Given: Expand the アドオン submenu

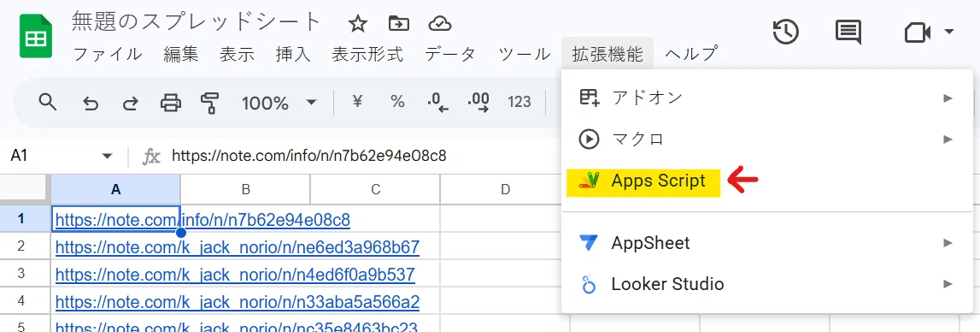Looking at the screenshot, I should click(767, 98).
